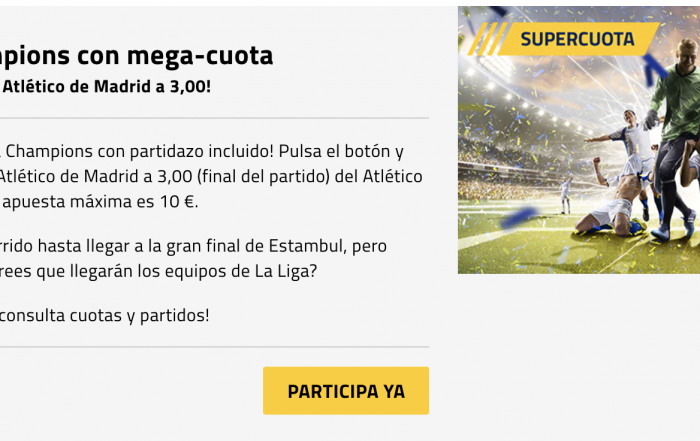Click the blurred blue confetti piece on grass
700x441 pixels.
(x=519, y=217)
